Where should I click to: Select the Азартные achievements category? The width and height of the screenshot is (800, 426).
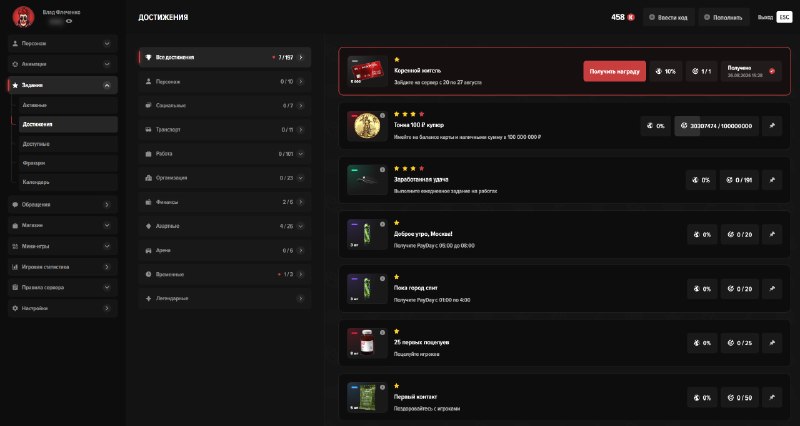pyautogui.click(x=224, y=226)
